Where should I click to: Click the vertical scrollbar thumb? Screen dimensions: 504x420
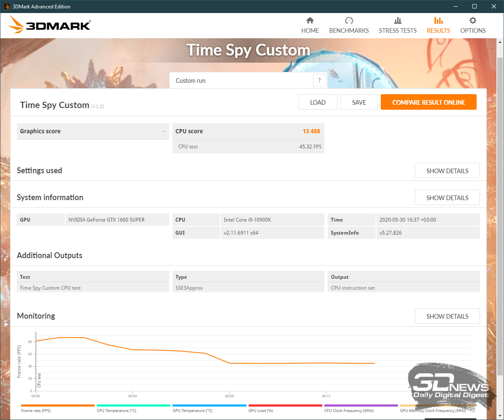tap(500, 217)
